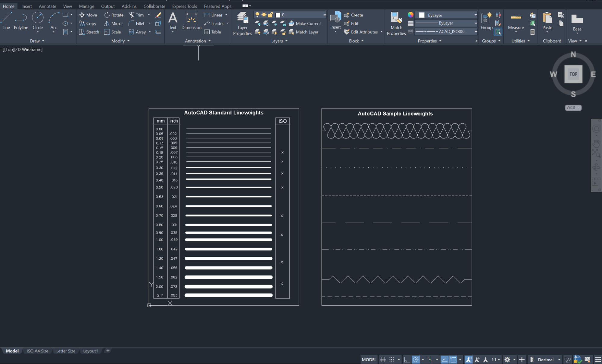Add a new layout tab

(x=108, y=351)
